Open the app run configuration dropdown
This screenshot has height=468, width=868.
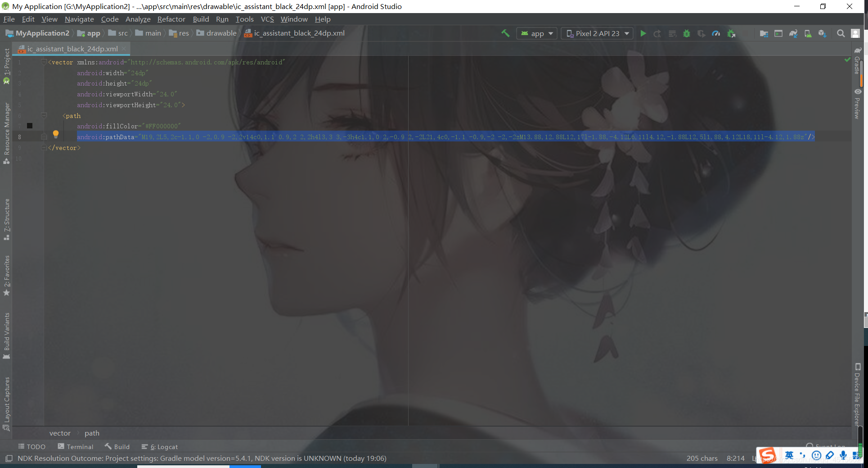[537, 33]
